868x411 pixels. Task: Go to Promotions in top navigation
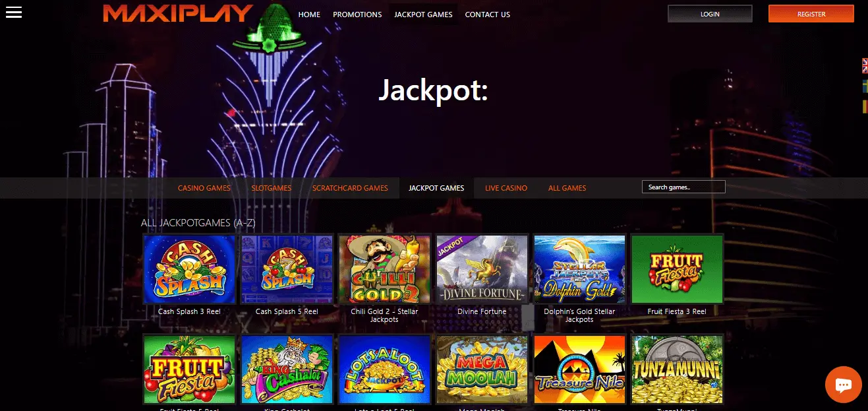[357, 15]
